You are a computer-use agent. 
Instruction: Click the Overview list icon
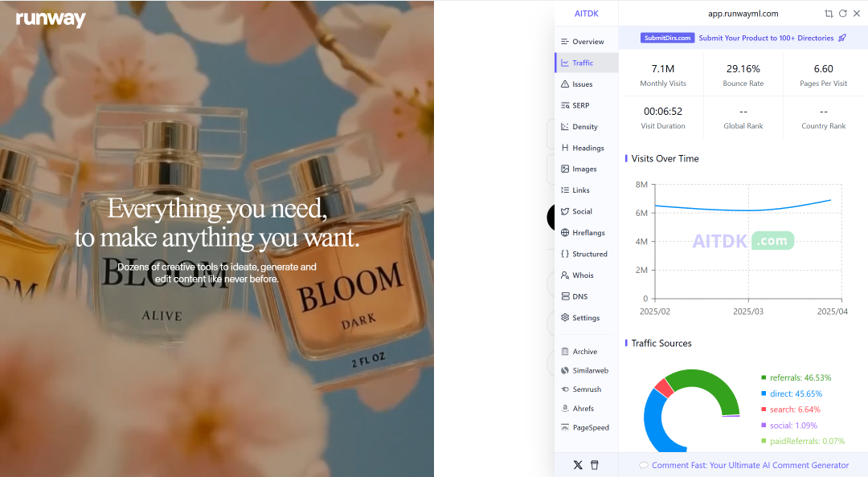coord(565,42)
